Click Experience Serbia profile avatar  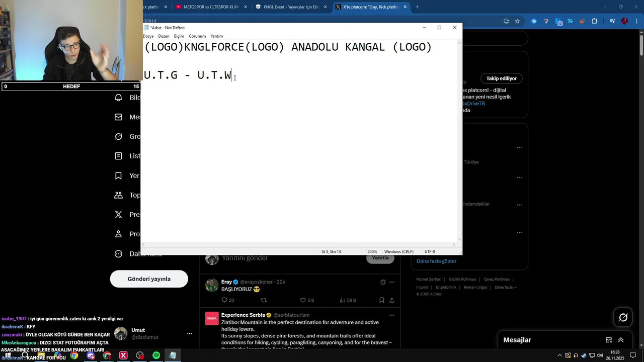point(212,319)
